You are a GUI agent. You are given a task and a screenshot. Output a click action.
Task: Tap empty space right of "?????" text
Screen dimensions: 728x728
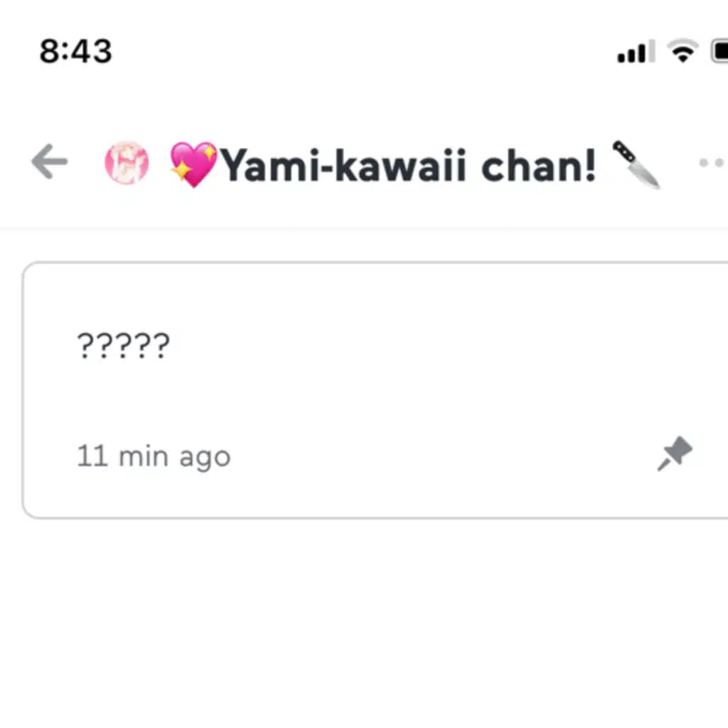(x=427, y=347)
